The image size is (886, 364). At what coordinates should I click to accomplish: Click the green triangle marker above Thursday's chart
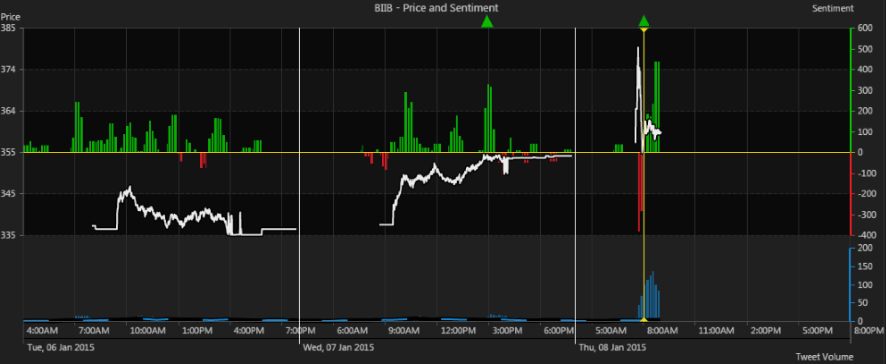coord(644,22)
